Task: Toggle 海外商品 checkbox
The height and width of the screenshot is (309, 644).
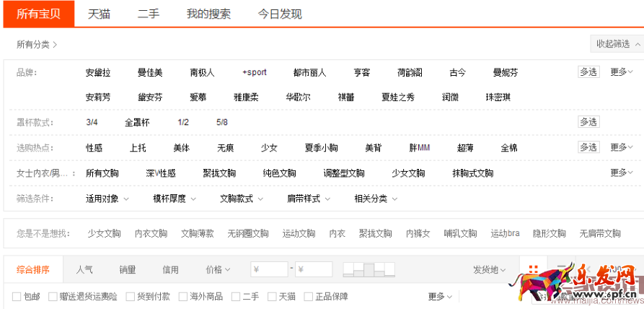Action: 183,296
